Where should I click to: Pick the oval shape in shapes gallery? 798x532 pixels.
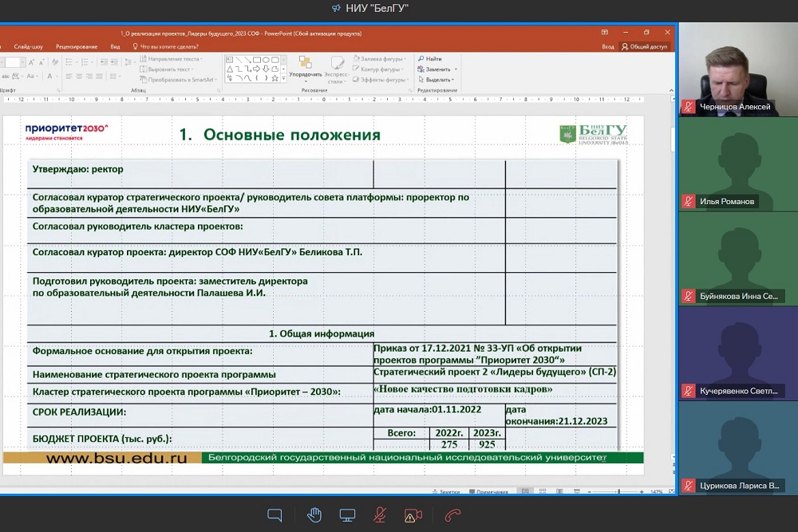[266, 60]
